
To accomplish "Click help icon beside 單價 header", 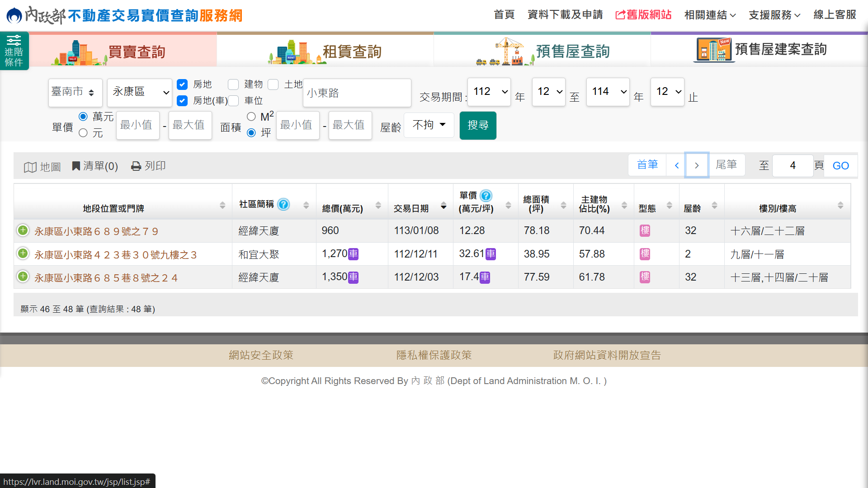I will click(486, 196).
